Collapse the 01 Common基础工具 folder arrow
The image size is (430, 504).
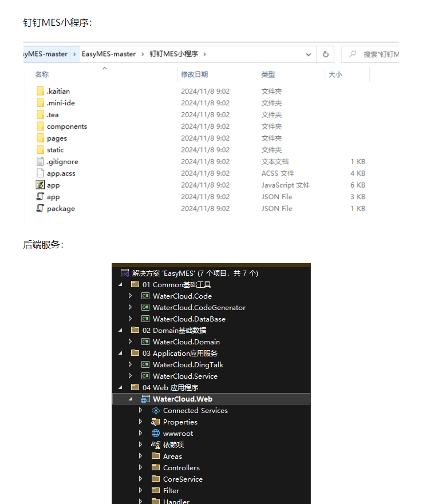coord(121,284)
